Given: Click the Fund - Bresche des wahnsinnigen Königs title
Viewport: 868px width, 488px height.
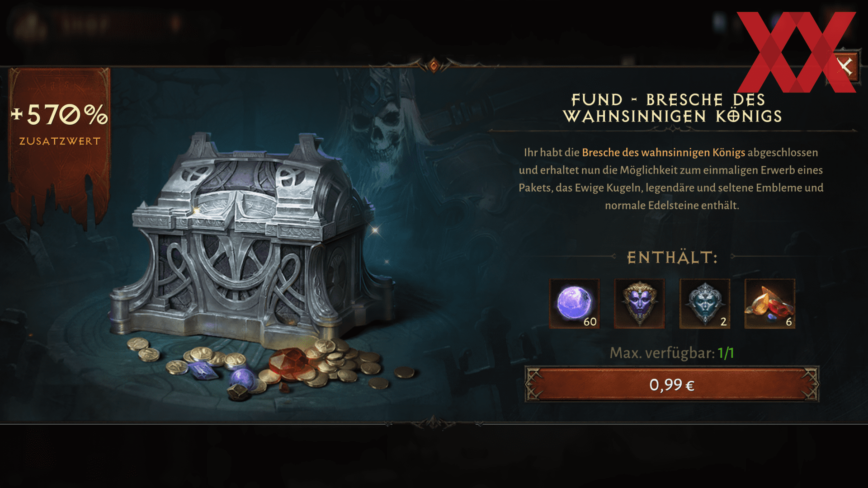Looking at the screenshot, I should 672,108.
